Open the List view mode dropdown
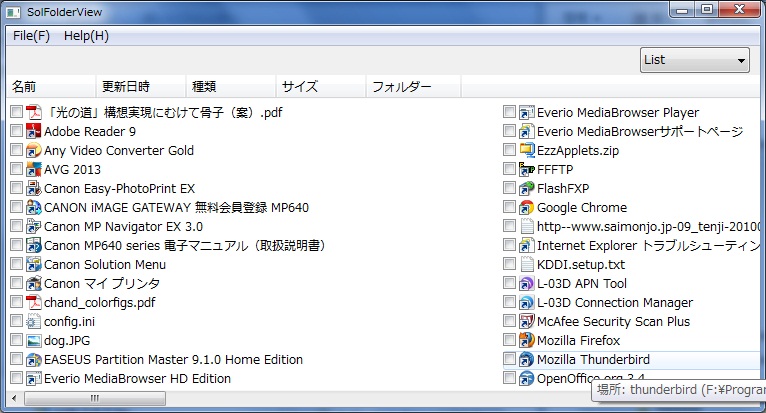This screenshot has height=413, width=766. tap(694, 60)
